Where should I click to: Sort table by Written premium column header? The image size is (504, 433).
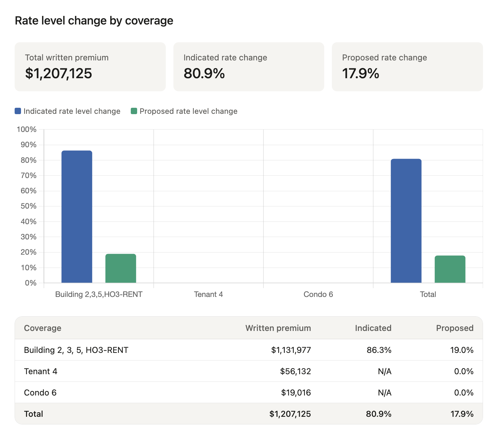click(278, 328)
